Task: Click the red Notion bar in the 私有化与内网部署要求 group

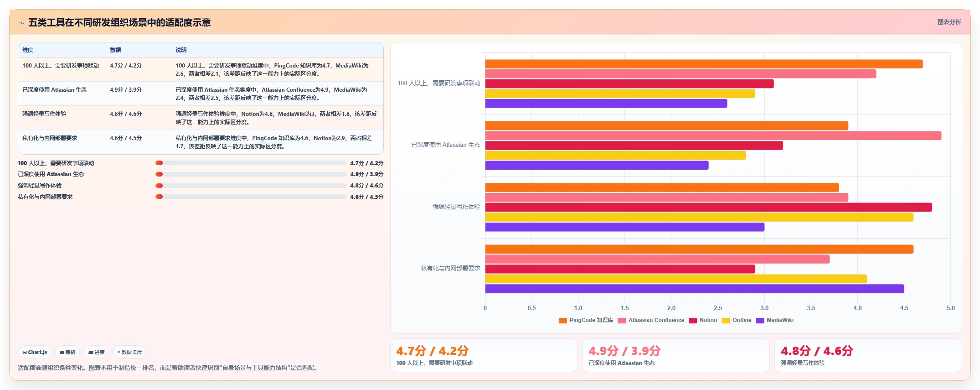Action: click(x=620, y=269)
